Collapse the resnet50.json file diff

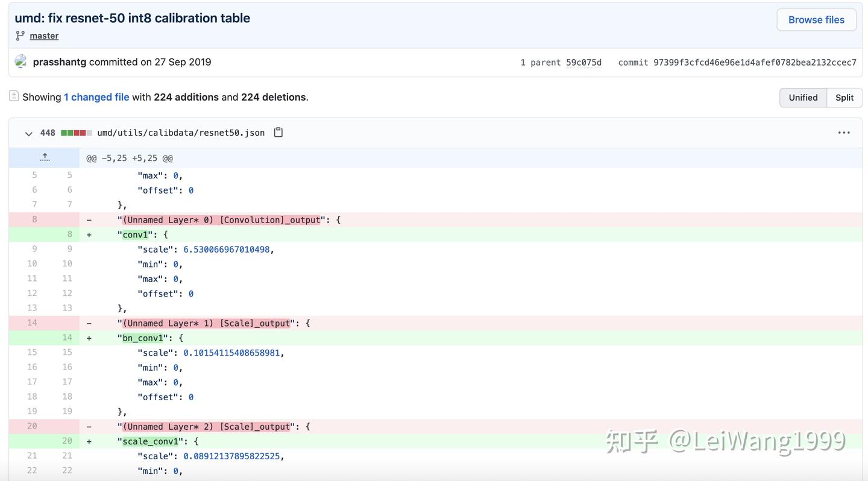pos(28,133)
